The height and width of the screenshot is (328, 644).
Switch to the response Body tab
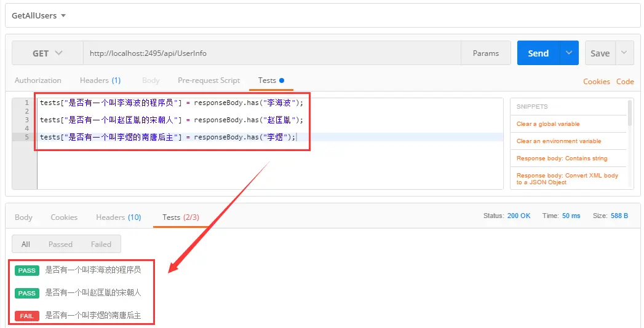[x=23, y=217]
